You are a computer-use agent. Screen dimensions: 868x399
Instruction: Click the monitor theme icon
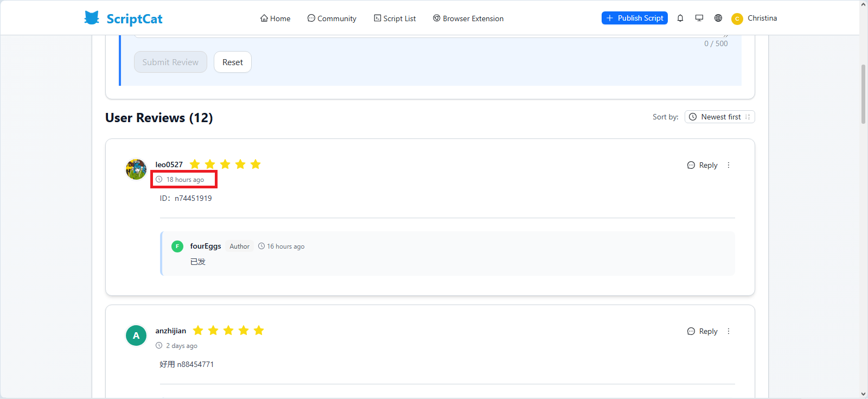click(699, 18)
